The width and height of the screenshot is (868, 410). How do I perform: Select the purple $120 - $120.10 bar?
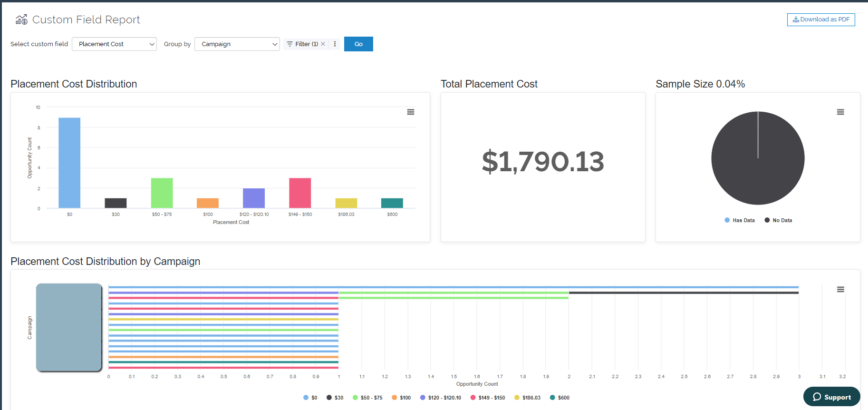(254, 198)
